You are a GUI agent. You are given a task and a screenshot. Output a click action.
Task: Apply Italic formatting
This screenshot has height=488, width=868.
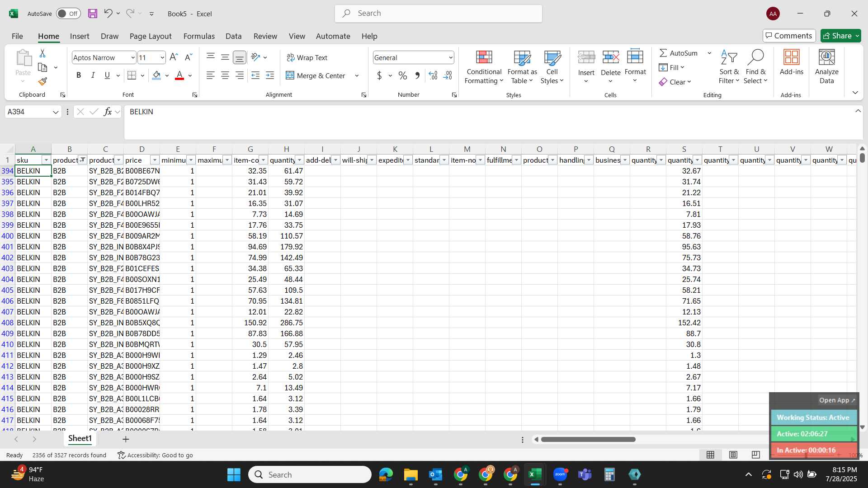click(93, 75)
